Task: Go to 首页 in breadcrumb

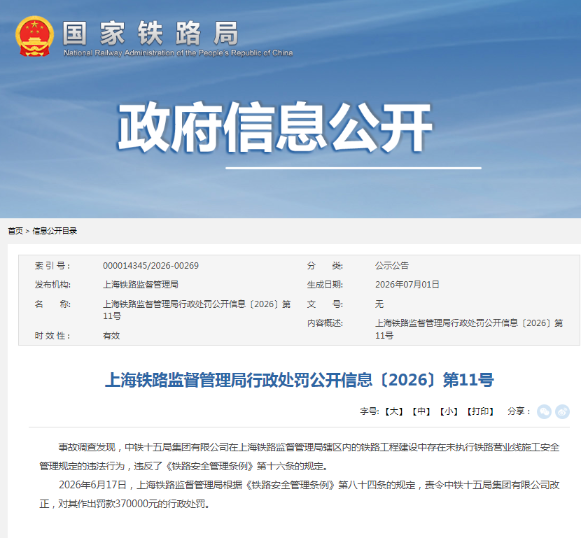Action: pos(15,231)
